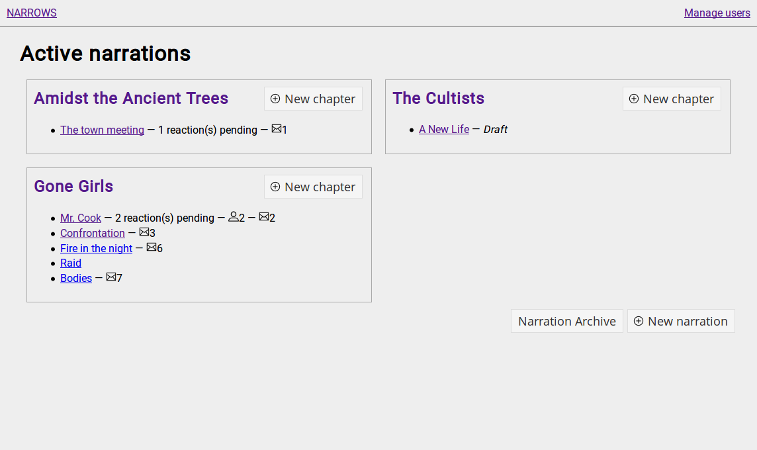Click plus icon in Amidst the Ancient Trees New chapter
The image size is (757, 450).
(x=275, y=98)
